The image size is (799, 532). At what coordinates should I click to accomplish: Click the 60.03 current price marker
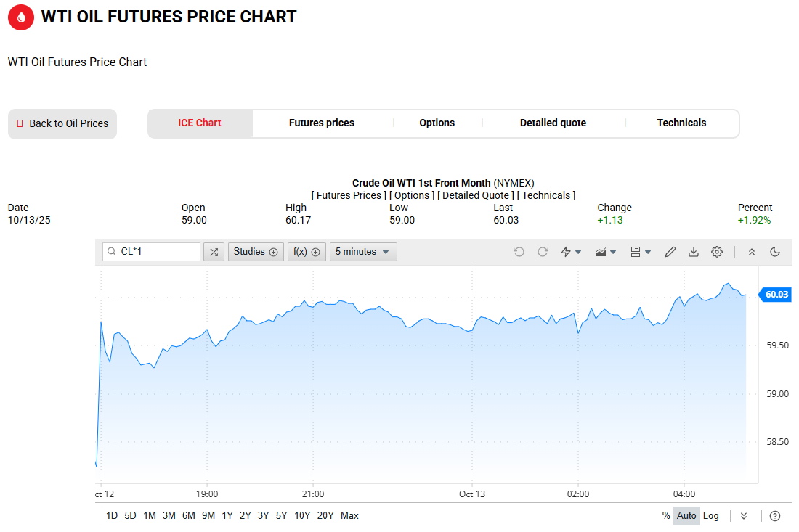(776, 295)
